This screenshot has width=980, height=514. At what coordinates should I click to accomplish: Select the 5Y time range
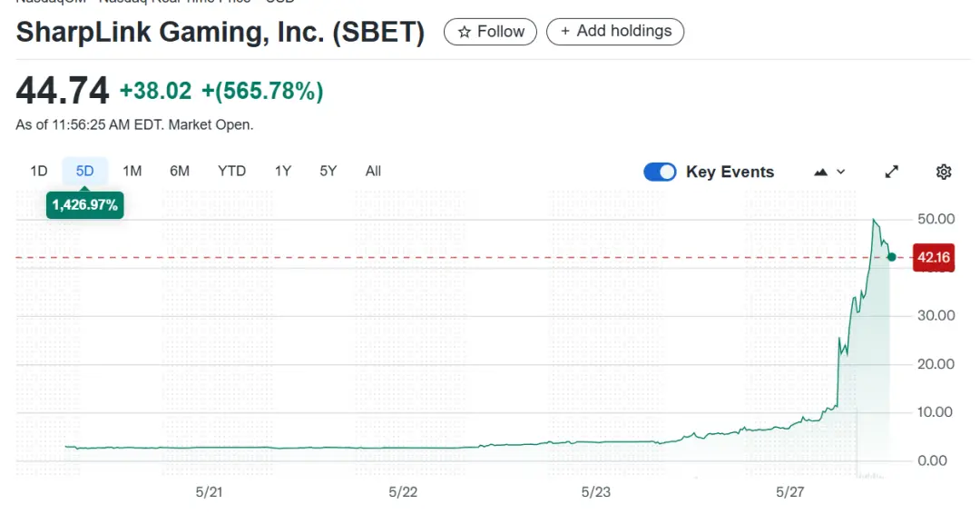[x=328, y=171]
